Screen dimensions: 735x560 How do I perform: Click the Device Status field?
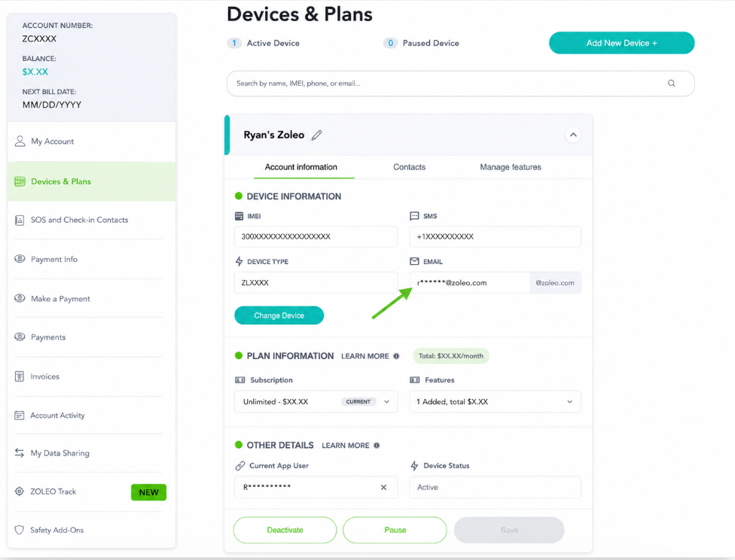click(495, 487)
